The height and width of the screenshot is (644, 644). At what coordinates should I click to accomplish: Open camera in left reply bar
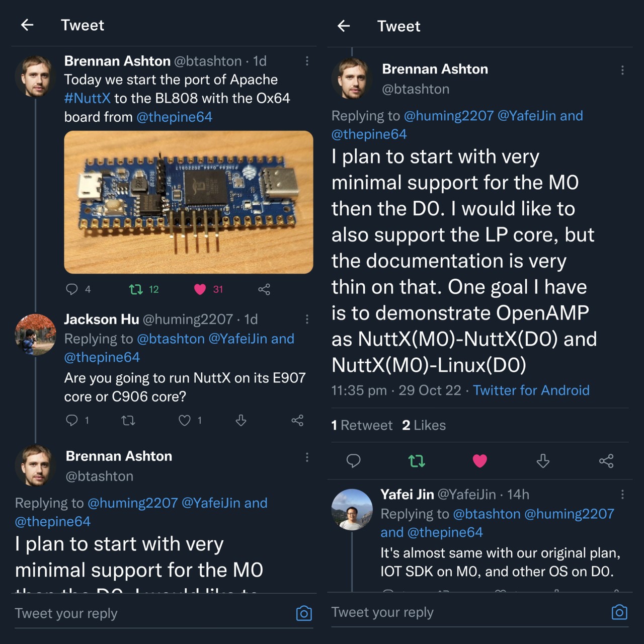pos(304,613)
